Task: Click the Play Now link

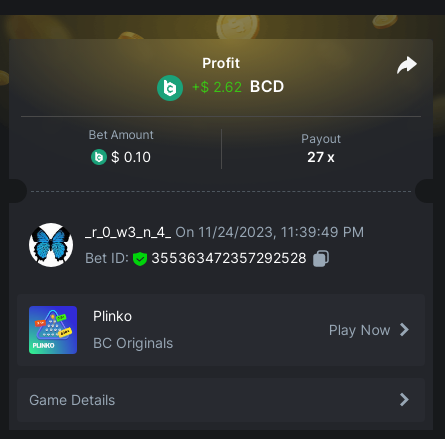Action: coord(359,330)
